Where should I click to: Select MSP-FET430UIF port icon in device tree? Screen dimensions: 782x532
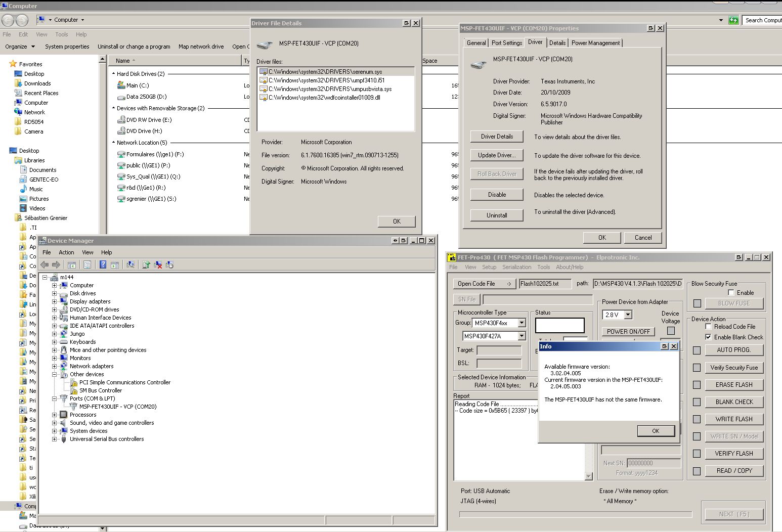click(73, 407)
